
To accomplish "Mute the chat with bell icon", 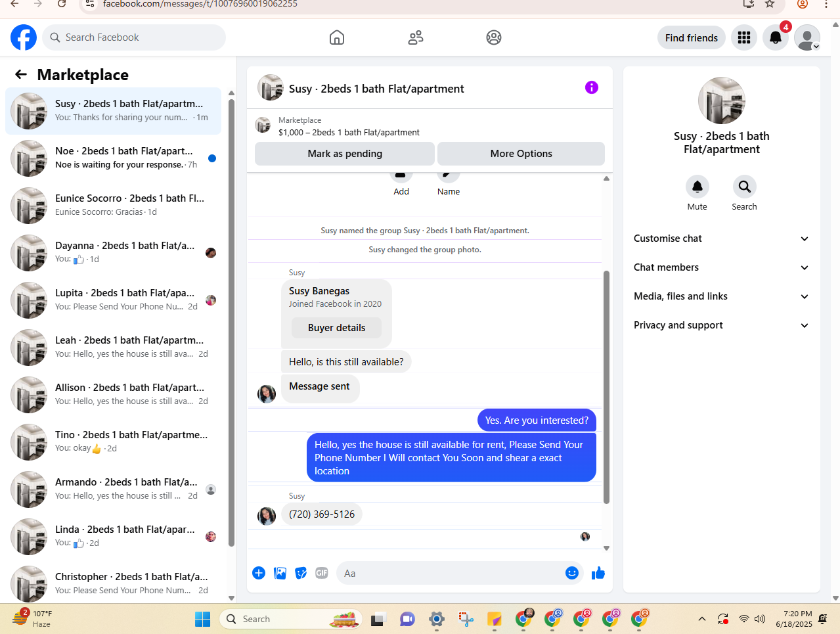I will point(697,187).
